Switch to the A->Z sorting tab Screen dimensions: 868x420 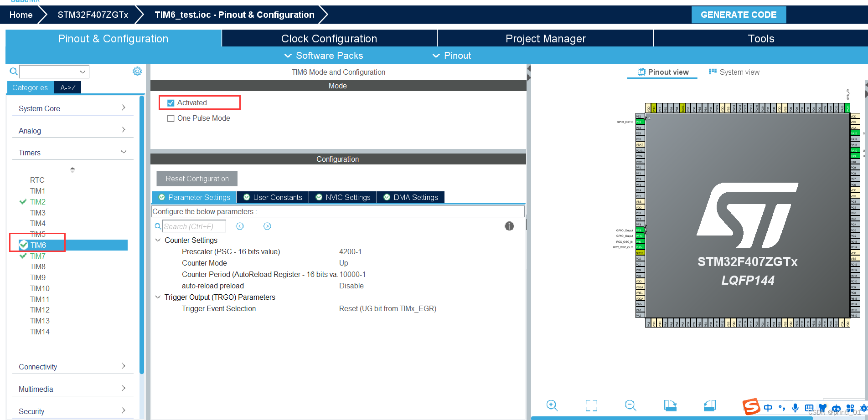pos(68,87)
